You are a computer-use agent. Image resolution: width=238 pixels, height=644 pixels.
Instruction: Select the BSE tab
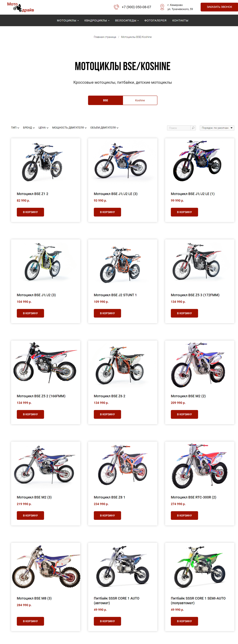[106, 100]
